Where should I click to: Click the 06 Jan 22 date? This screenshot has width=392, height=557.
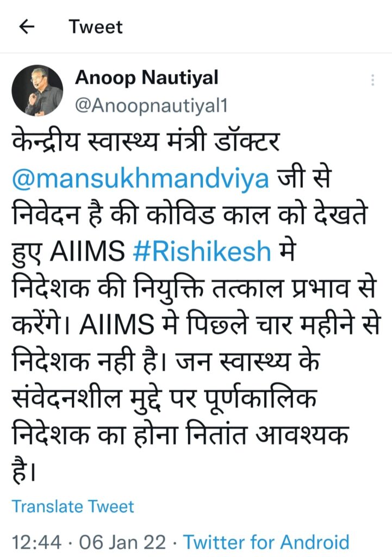(122, 542)
